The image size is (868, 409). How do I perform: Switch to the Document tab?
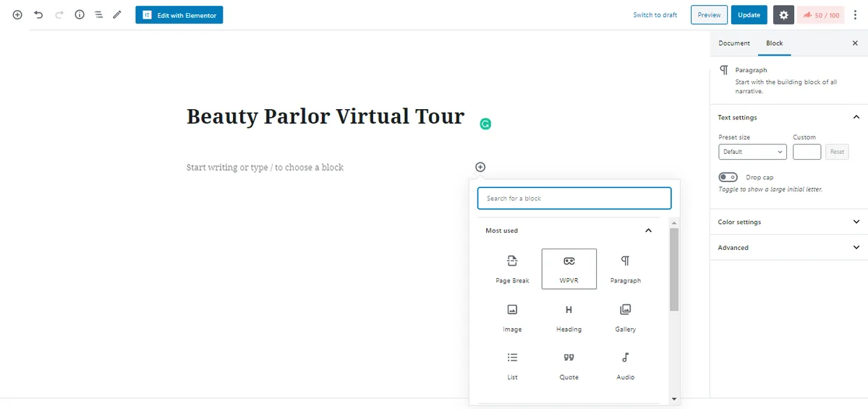click(734, 43)
